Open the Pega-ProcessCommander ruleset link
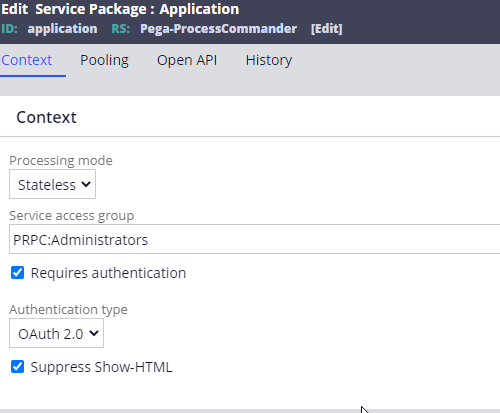Viewport: 500px width, 413px height. [x=218, y=29]
